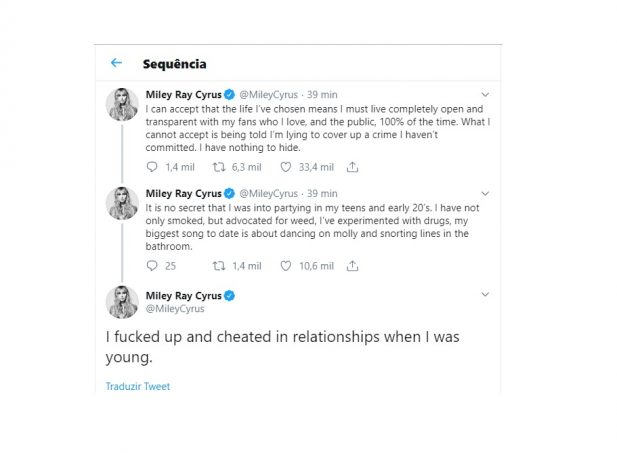Like the first tweet with 33,4 mil

[x=286, y=167]
